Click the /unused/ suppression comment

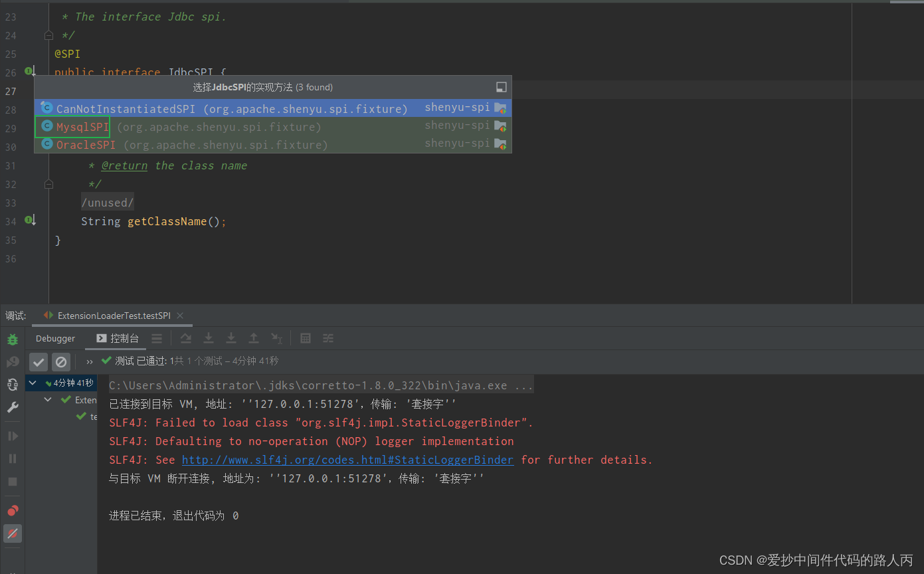108,203
